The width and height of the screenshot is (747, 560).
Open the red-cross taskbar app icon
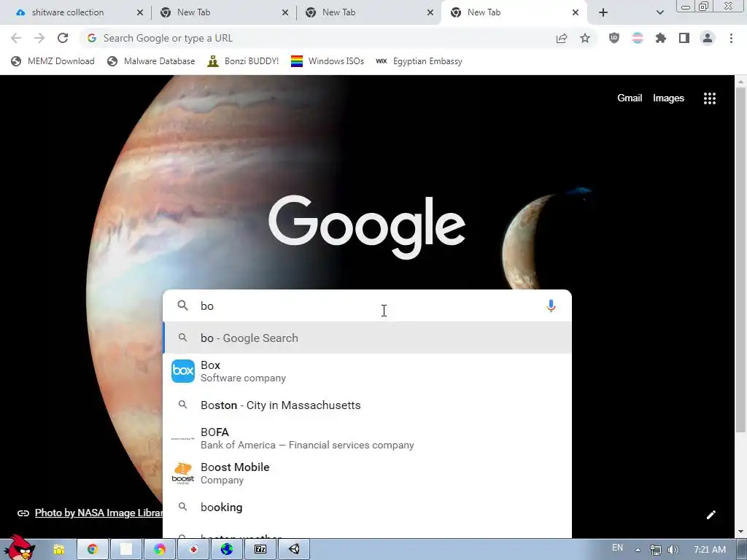pos(193,550)
